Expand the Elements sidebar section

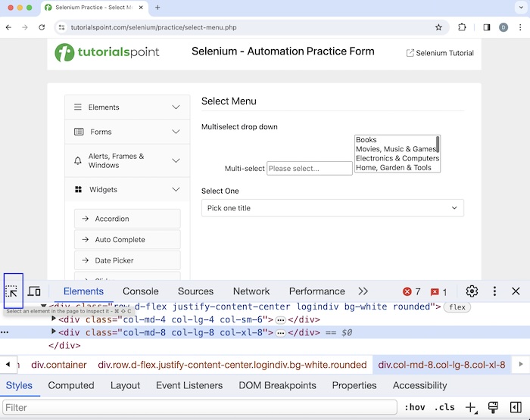click(126, 107)
